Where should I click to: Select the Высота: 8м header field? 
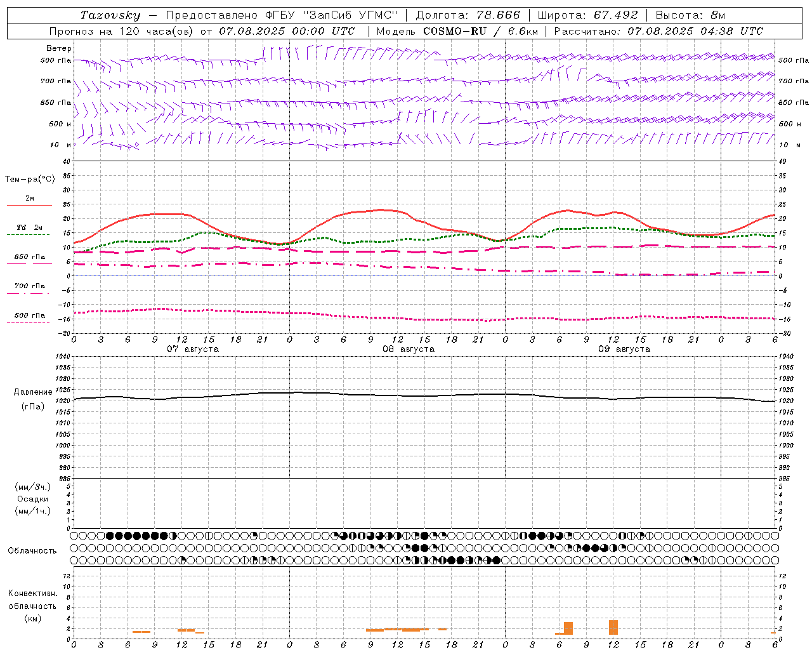point(690,15)
